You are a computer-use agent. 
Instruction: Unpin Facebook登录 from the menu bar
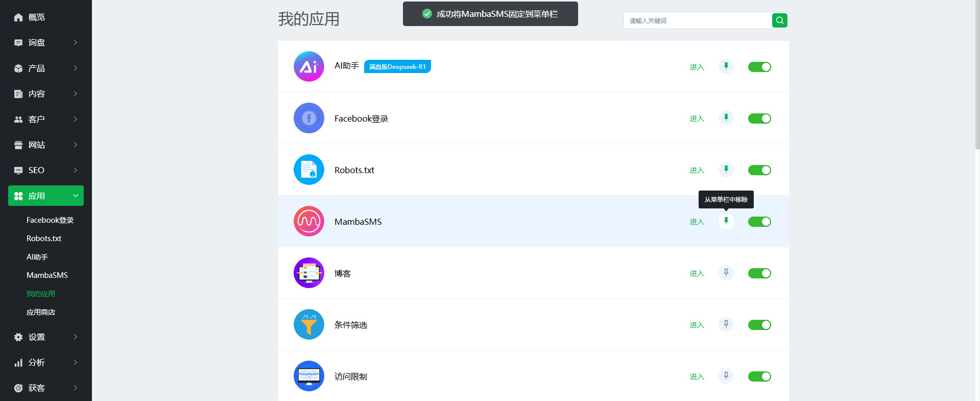point(726,118)
